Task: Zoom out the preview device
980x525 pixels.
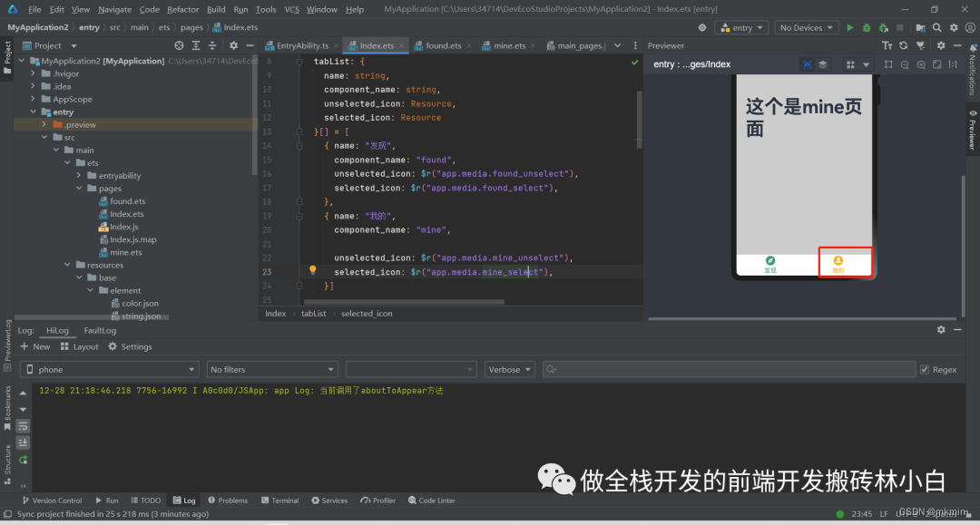Action: pos(905,64)
